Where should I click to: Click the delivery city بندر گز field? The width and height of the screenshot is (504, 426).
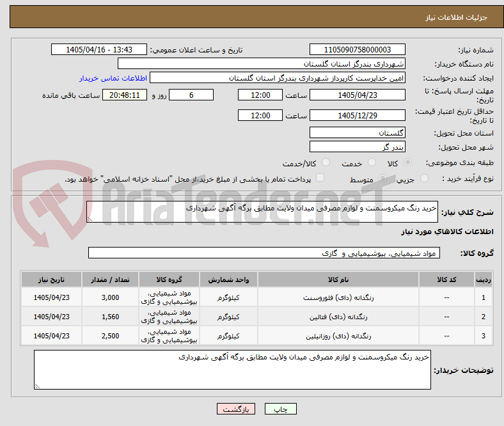357,146
